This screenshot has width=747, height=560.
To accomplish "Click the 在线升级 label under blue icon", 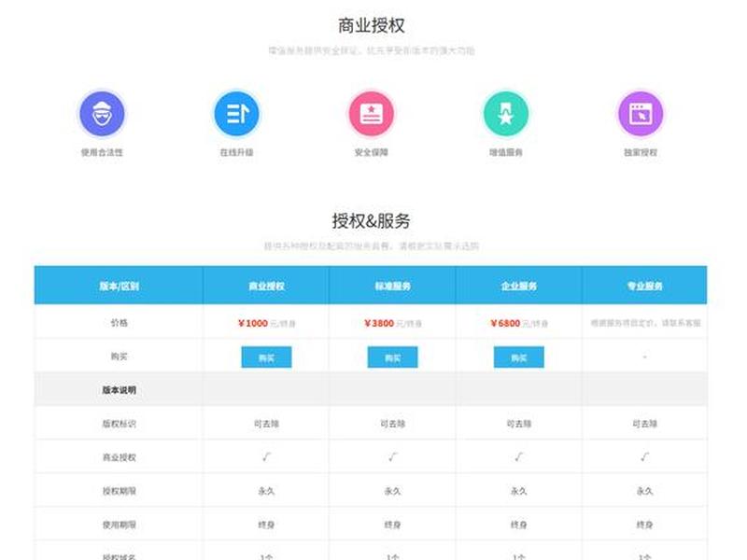I will pos(236,152).
